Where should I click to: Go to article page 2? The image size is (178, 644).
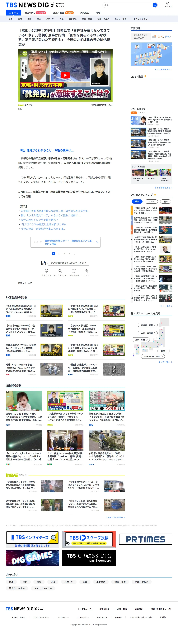59,254
